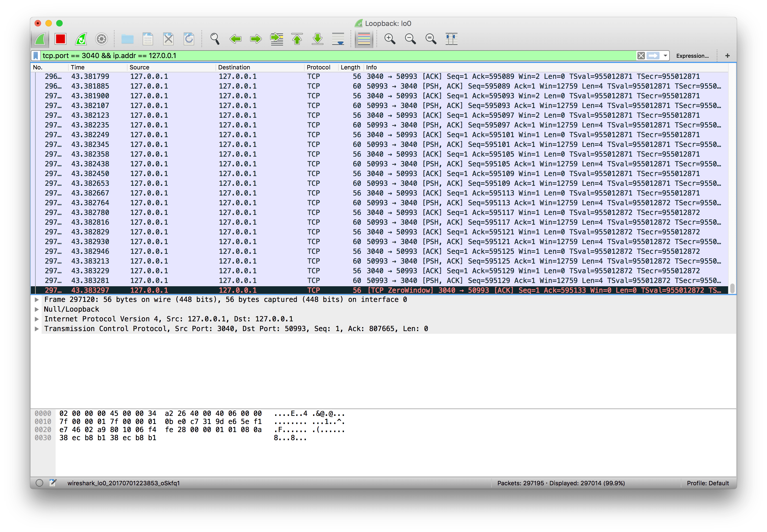767x532 pixels.
Task: Expand Internet Protocol Version 4 section
Action: [x=37, y=319]
